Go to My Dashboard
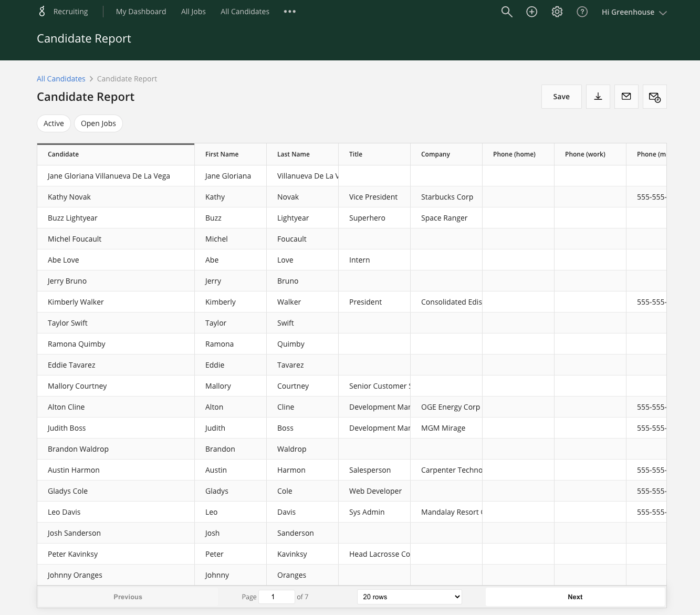 coord(141,12)
